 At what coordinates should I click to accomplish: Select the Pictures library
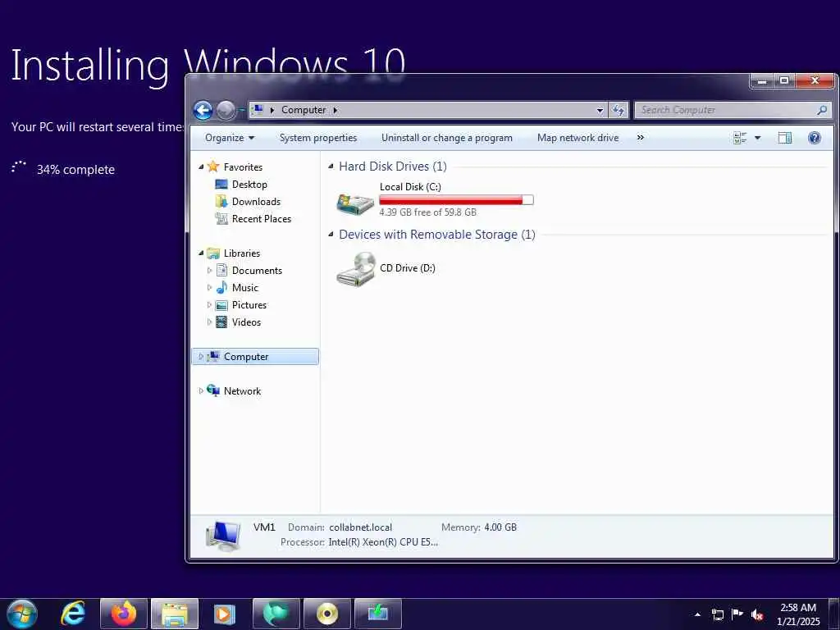(x=249, y=305)
